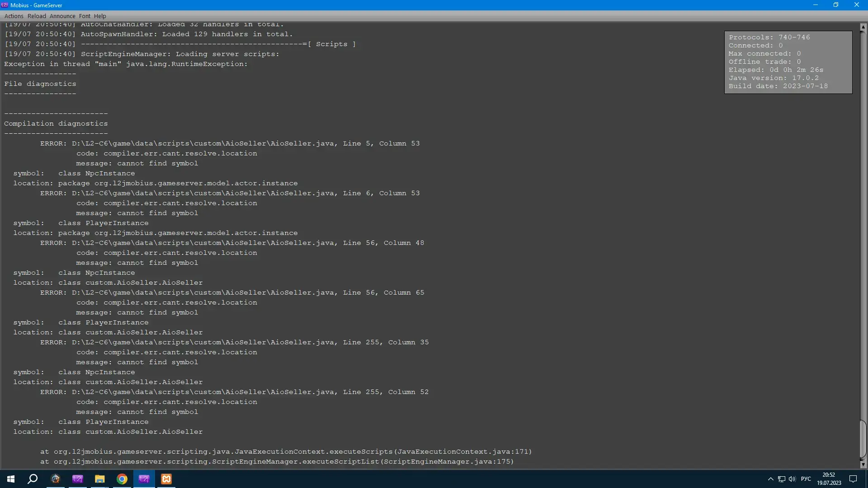Click the console scrollbar down arrow
Screen dimensions: 868x488
(x=863, y=465)
